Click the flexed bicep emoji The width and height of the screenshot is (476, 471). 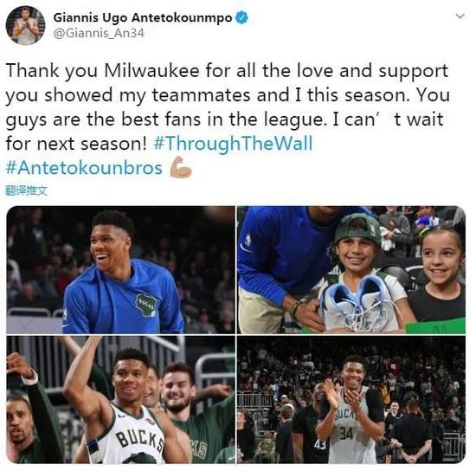coord(181,167)
